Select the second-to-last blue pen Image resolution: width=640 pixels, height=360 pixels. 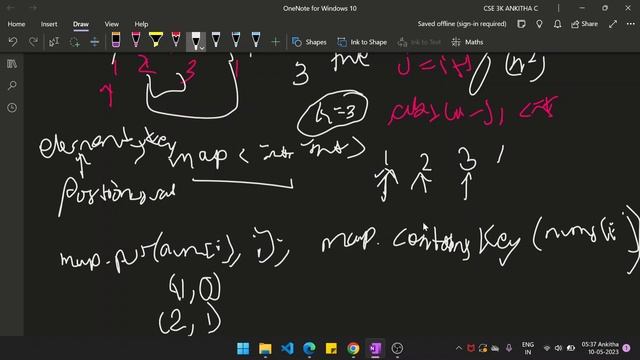(236, 40)
